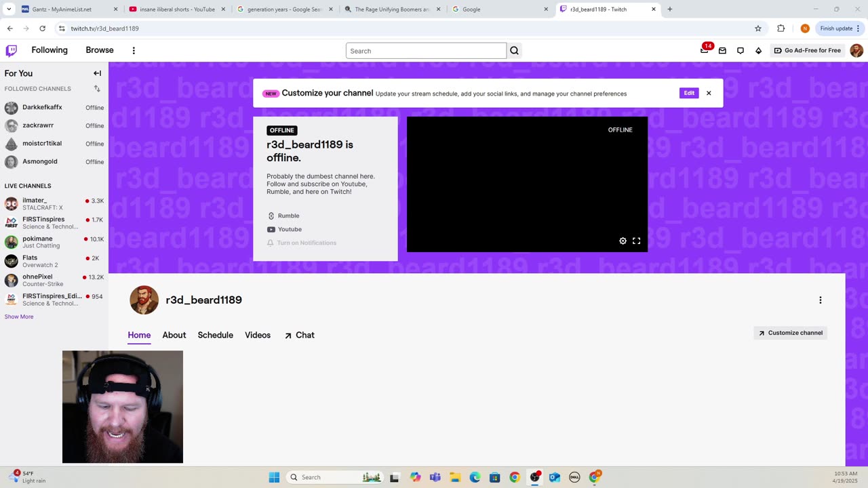868x488 pixels.
Task: Open FIRSTinspires 1.7K live channel
Action: pyautogui.click(x=54, y=223)
